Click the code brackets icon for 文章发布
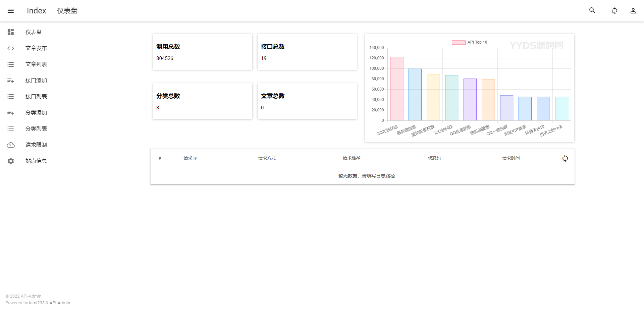The width and height of the screenshot is (644, 313). [x=11, y=48]
